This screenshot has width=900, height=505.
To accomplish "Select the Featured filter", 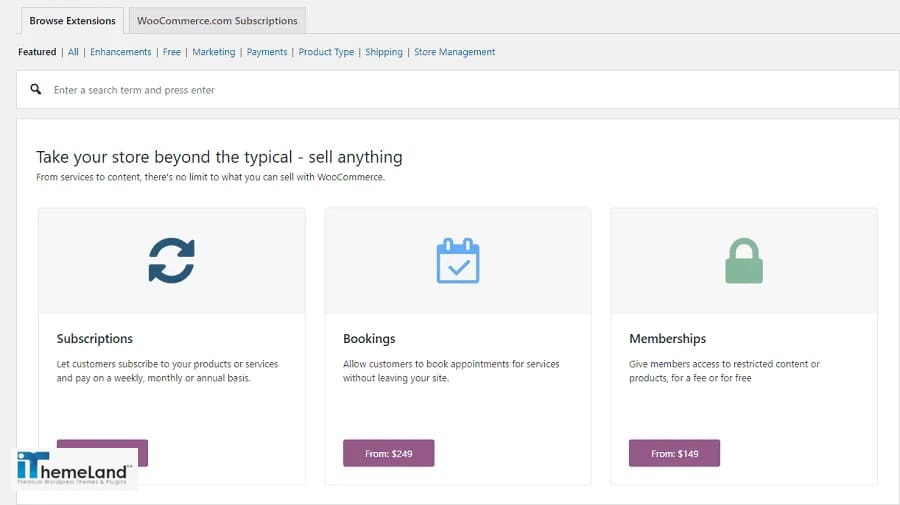I will tap(37, 52).
